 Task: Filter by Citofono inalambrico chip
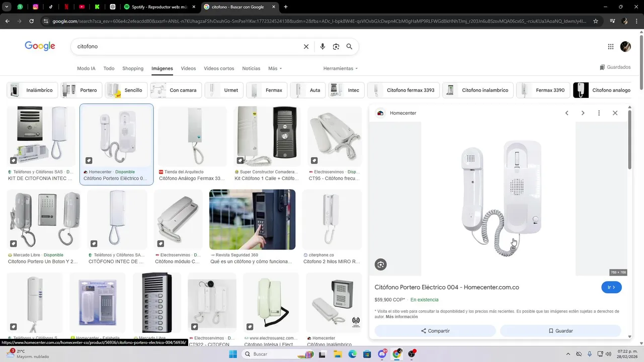point(478,90)
